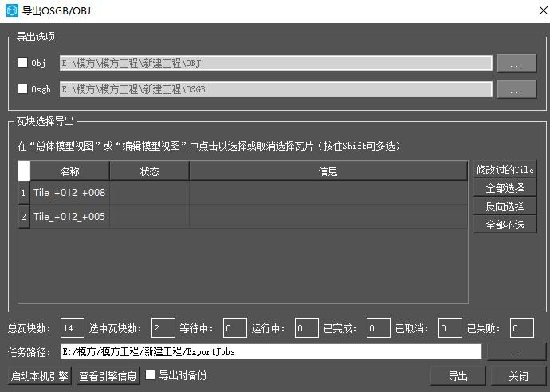This screenshot has height=392, width=550.
Task: Click the 全部不选 button
Action: tap(505, 225)
